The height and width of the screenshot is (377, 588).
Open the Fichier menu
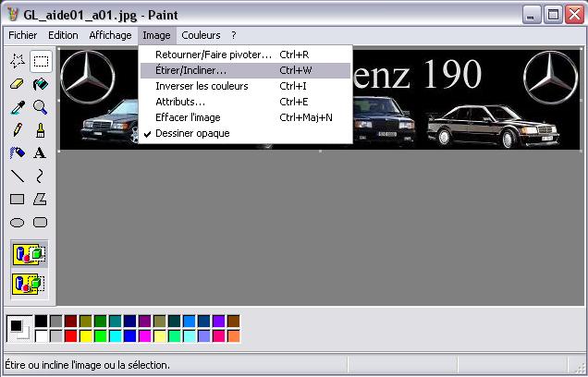click(22, 35)
